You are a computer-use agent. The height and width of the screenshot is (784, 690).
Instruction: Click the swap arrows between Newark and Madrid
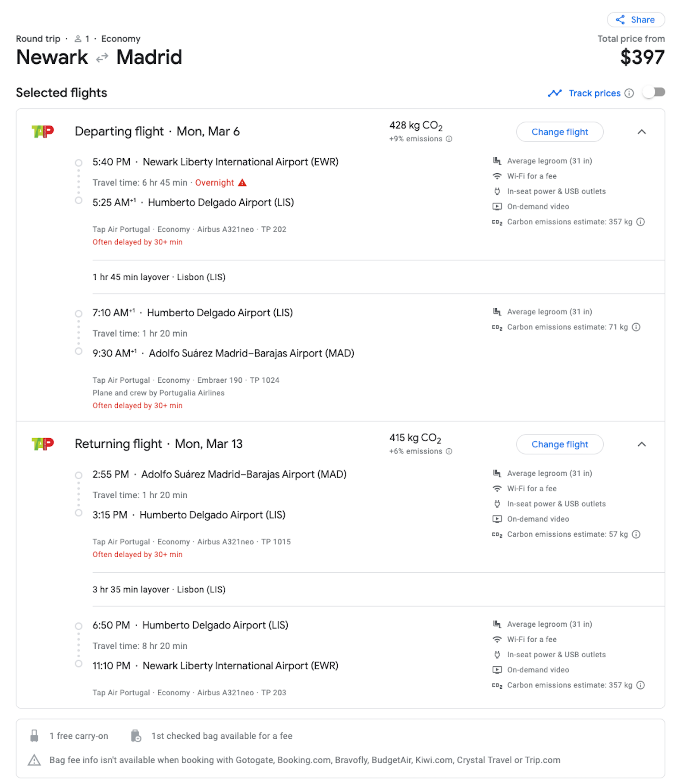point(102,57)
